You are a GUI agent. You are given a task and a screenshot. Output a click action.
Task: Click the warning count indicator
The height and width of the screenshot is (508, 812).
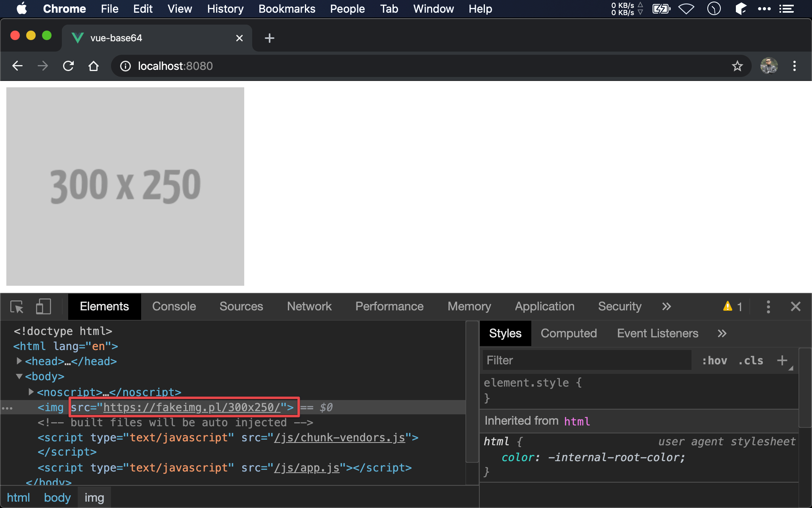tap(733, 306)
